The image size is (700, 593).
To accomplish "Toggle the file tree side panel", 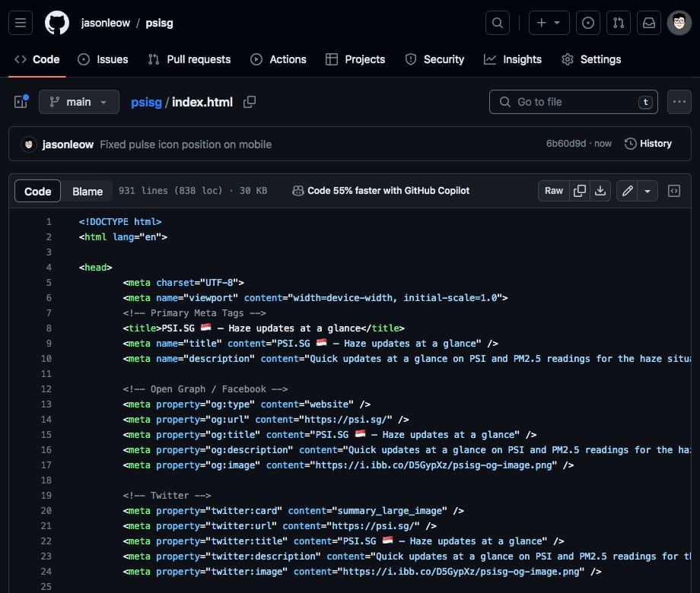I will coord(21,102).
